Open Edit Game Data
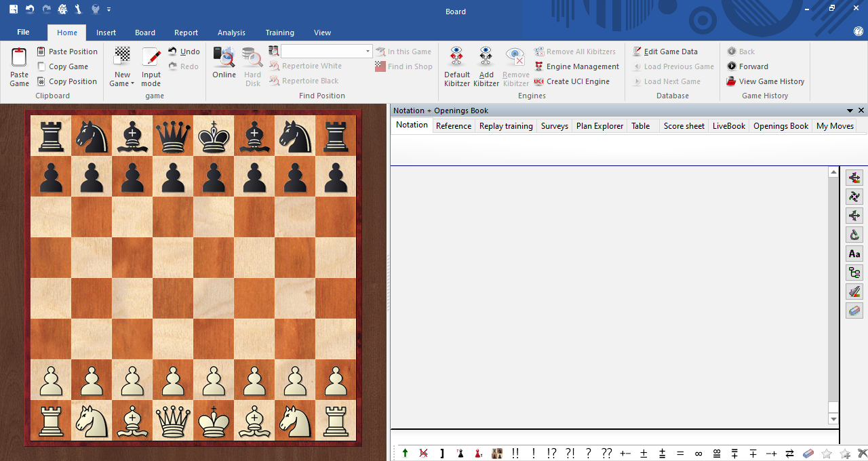Screen dimensions: 868x461 665,52
